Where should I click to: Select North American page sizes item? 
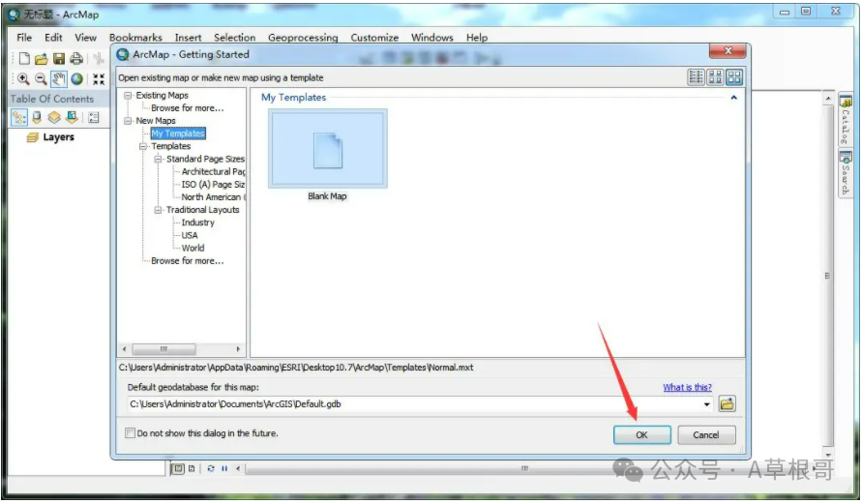[213, 197]
